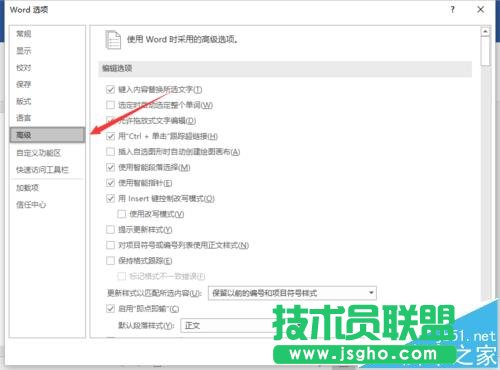Uncheck 键入内容替换所选文字(T)
This screenshot has height=370, width=500.
tap(110, 89)
